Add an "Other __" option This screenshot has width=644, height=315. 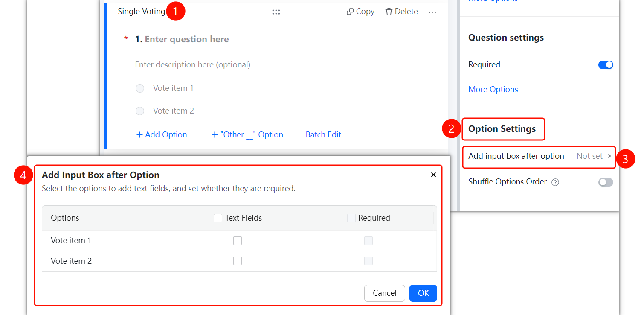click(x=247, y=134)
